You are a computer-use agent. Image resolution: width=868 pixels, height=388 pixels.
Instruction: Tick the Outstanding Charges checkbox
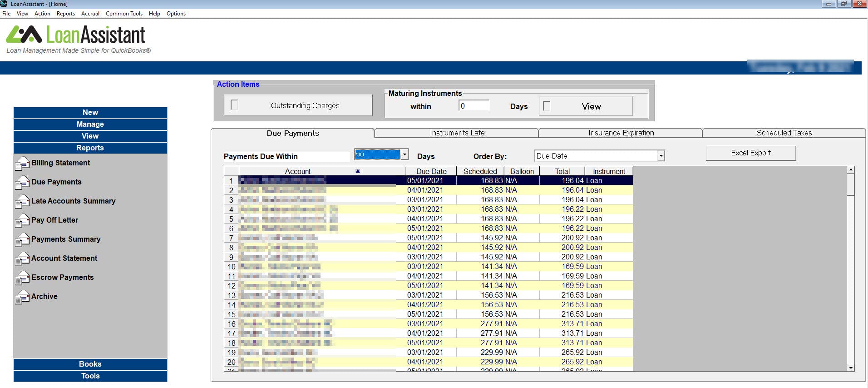(234, 105)
